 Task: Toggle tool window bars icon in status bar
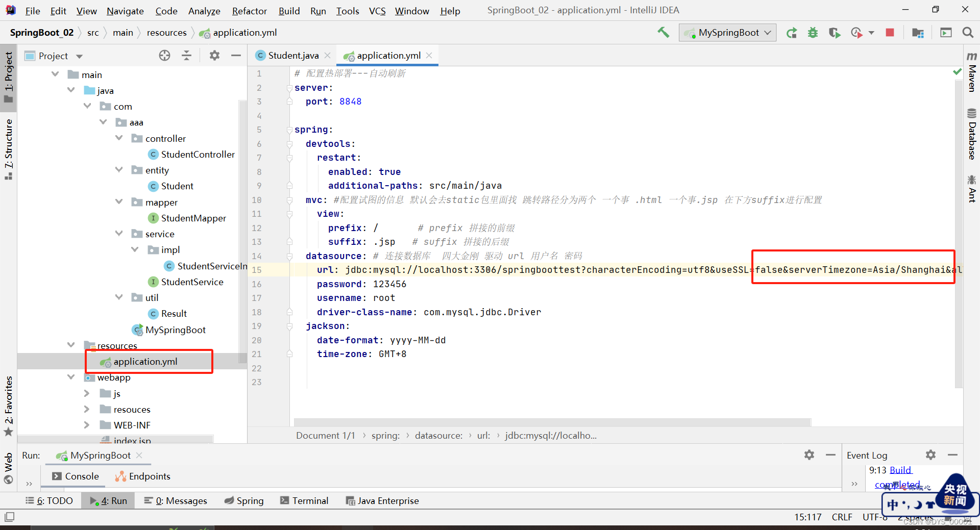[x=9, y=517]
